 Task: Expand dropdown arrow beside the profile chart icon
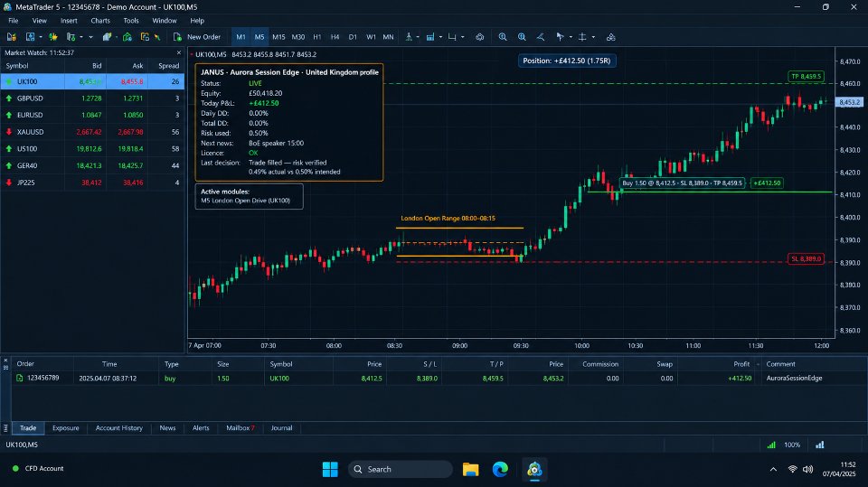click(41, 37)
